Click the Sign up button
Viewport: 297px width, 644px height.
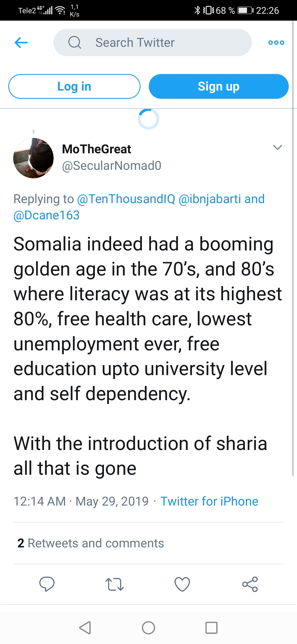tap(219, 86)
